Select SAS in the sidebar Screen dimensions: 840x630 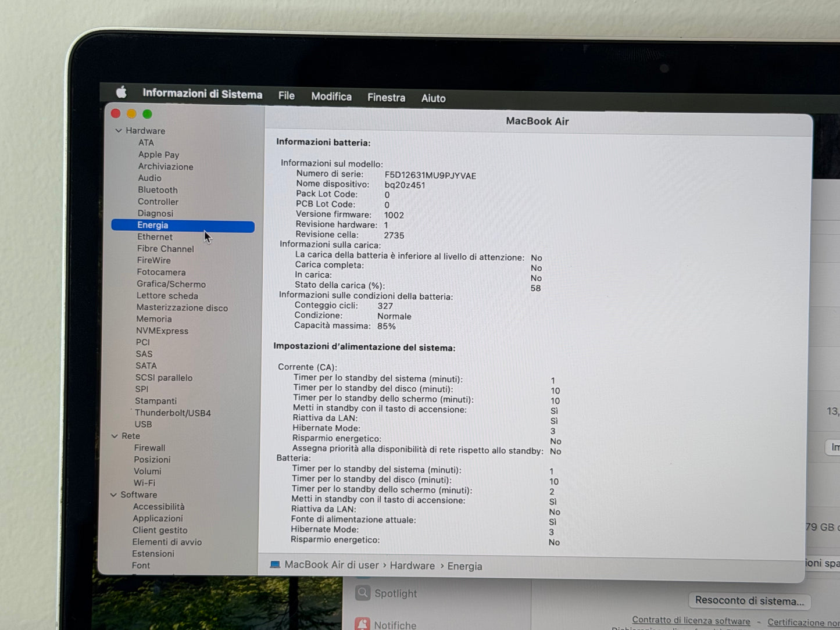(144, 354)
